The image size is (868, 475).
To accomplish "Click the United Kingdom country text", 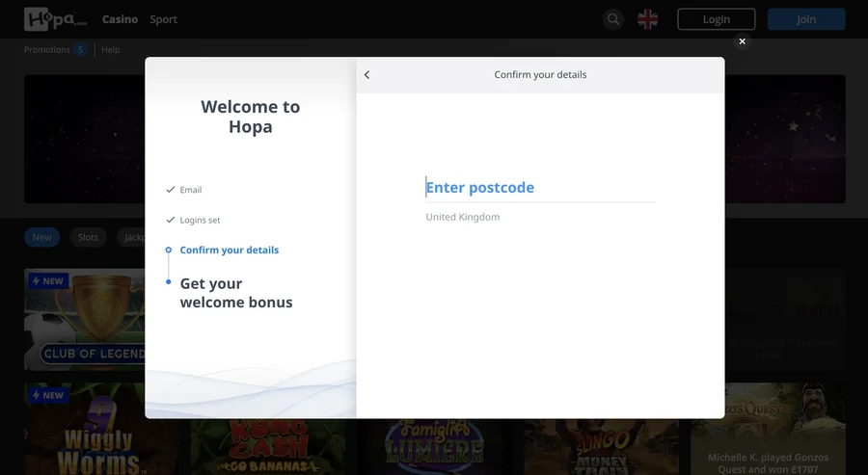I will tap(462, 217).
